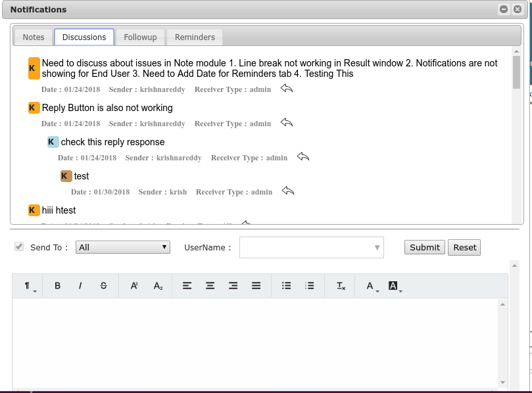Image resolution: width=532 pixels, height=393 pixels.
Task: Toggle the Send To checkbox
Action: (x=19, y=247)
